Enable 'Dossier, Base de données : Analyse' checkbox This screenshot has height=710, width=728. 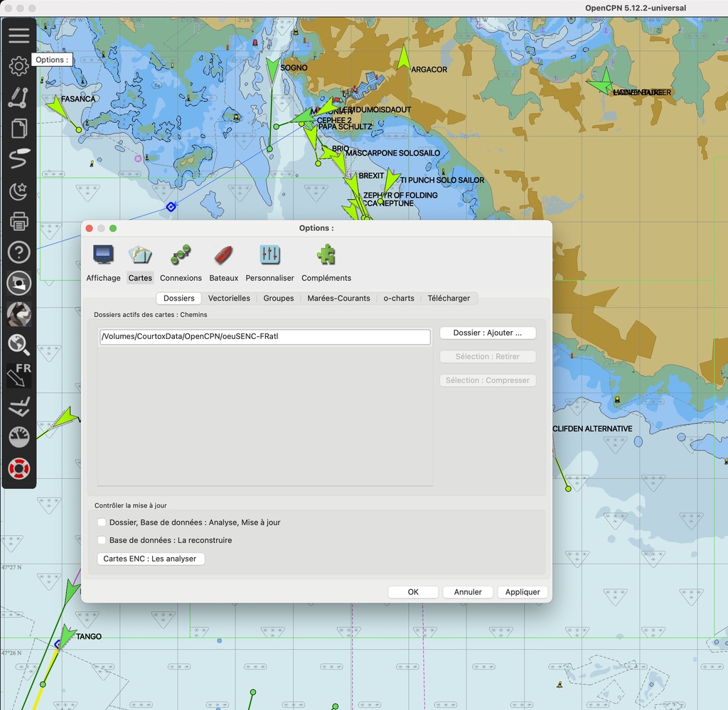click(102, 522)
